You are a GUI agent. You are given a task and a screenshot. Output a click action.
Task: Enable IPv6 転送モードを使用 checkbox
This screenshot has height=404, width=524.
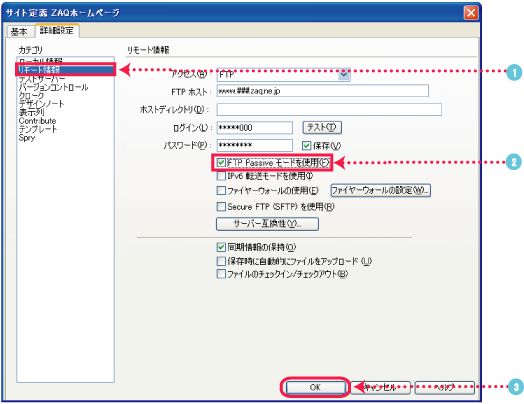(x=221, y=176)
